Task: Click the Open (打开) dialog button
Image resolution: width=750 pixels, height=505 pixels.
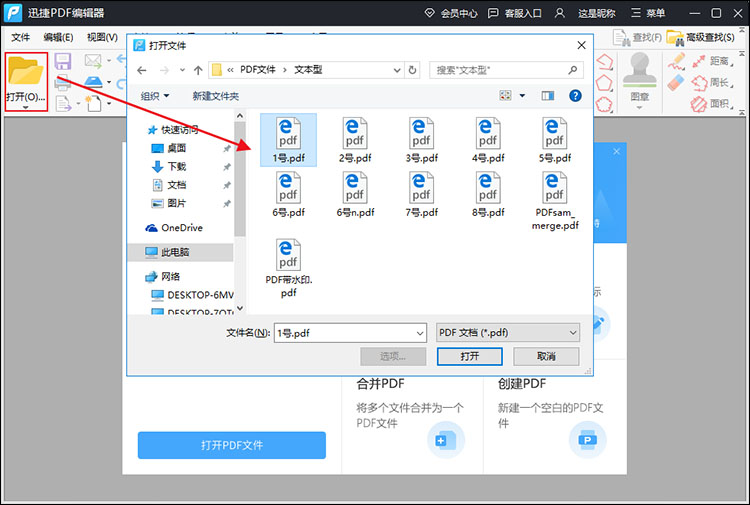Action: point(470,356)
